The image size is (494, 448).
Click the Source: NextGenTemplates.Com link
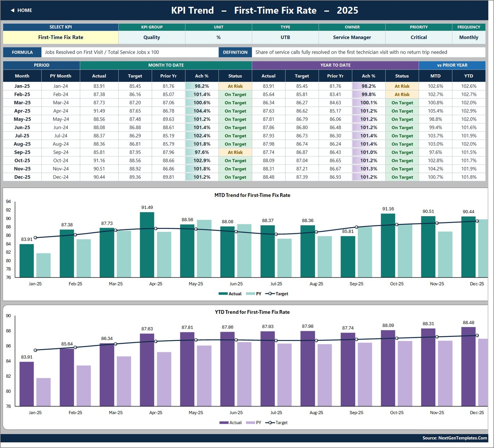point(454,438)
